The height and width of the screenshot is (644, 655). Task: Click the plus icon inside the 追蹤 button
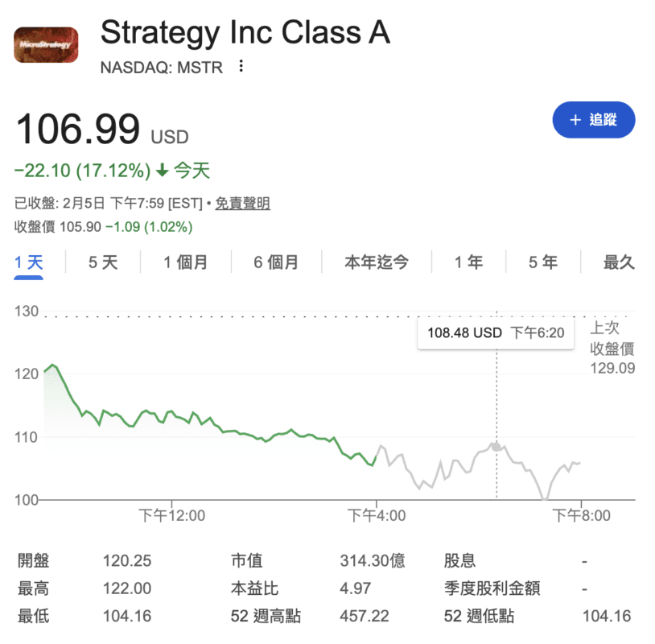[x=574, y=119]
